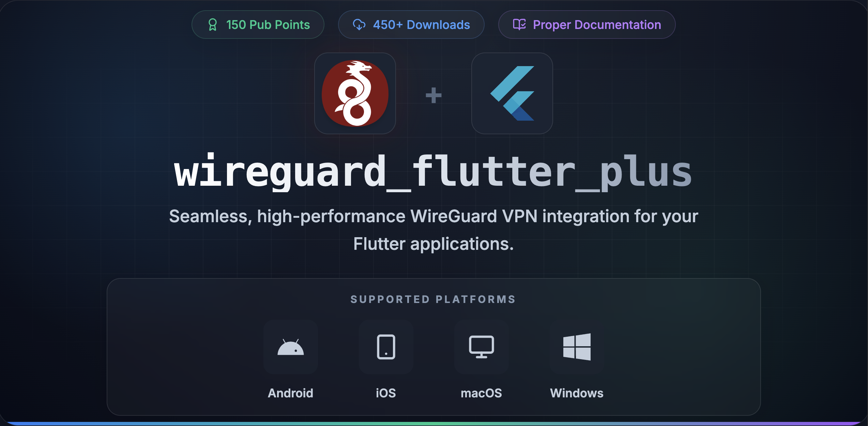Select the Windows logo icon
The height and width of the screenshot is (426, 868).
577,347
